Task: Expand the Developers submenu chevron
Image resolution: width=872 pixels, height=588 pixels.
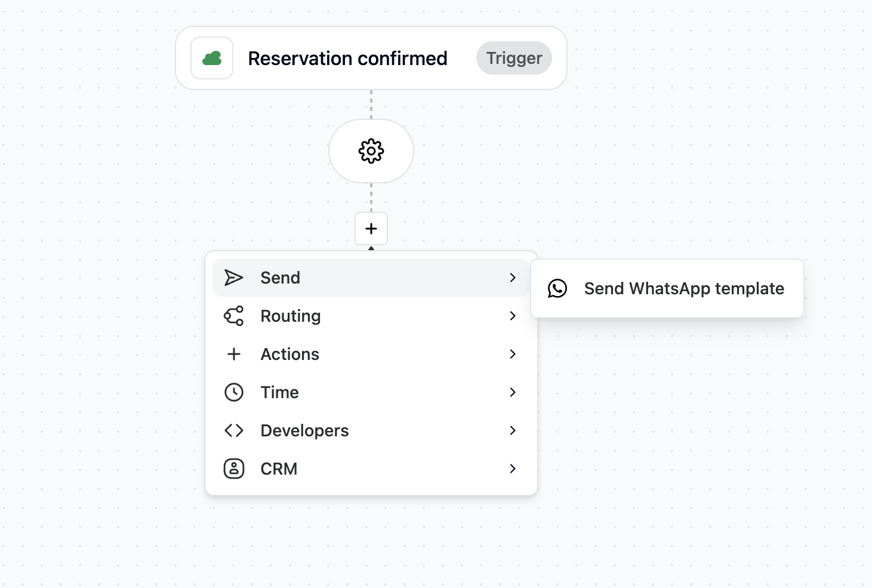Action: (513, 430)
